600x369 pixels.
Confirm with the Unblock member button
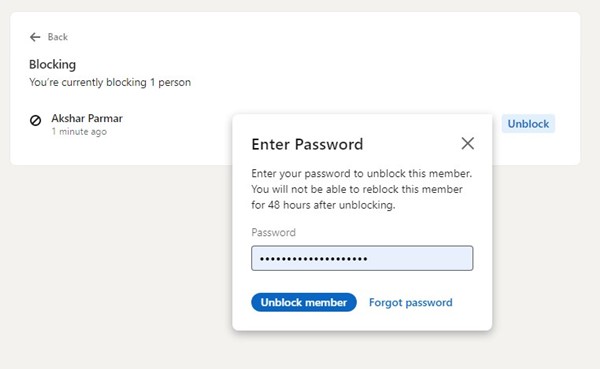point(304,302)
